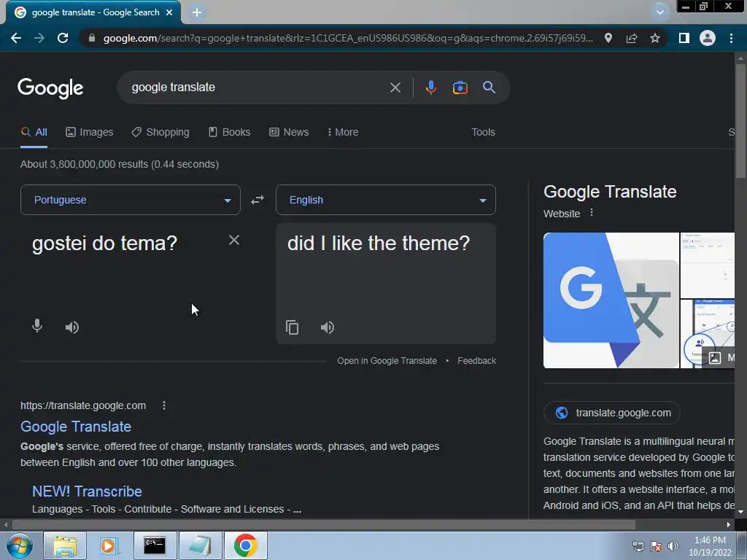Viewport: 747px width, 560px height.
Task: Open in Google Translate link
Action: pos(387,361)
